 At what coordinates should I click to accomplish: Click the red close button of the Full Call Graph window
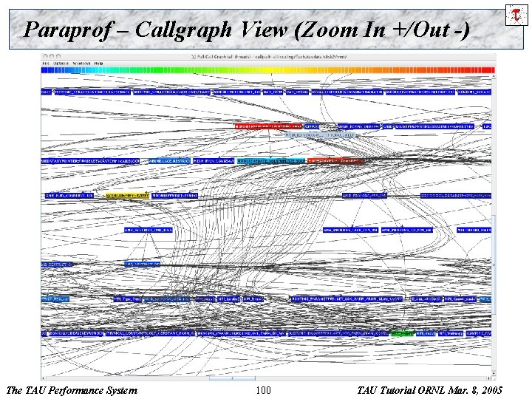[46, 56]
